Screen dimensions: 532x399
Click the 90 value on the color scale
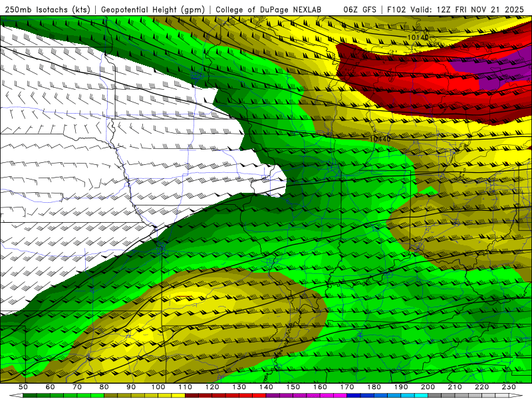(131, 387)
